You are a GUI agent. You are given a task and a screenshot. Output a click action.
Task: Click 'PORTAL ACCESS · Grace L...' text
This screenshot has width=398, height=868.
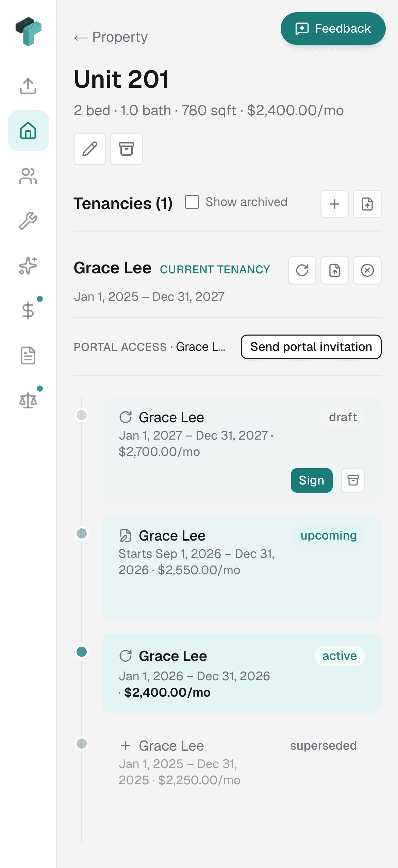(150, 347)
